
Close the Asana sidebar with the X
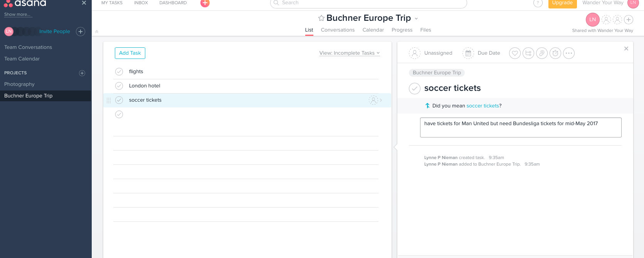84,3
